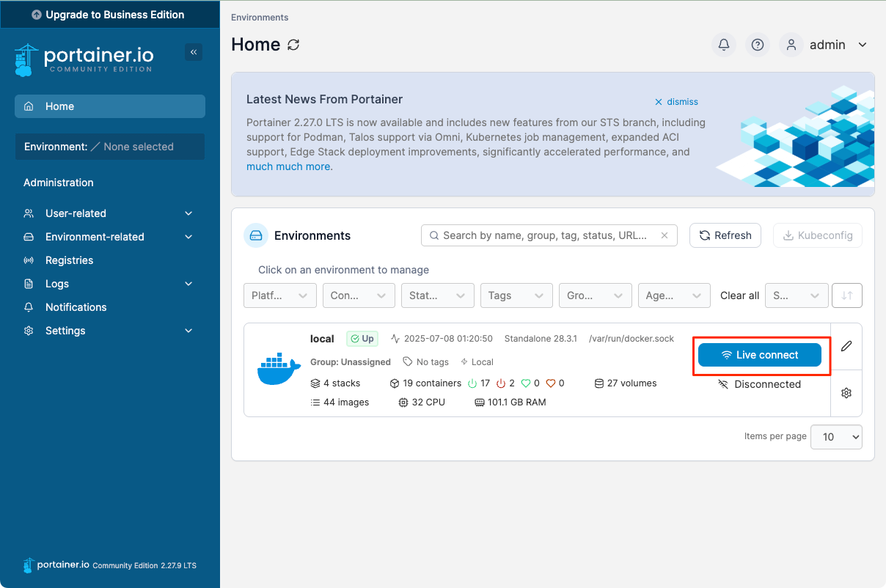Click the Kubeconfig button
This screenshot has height=588, width=886.
pos(818,235)
